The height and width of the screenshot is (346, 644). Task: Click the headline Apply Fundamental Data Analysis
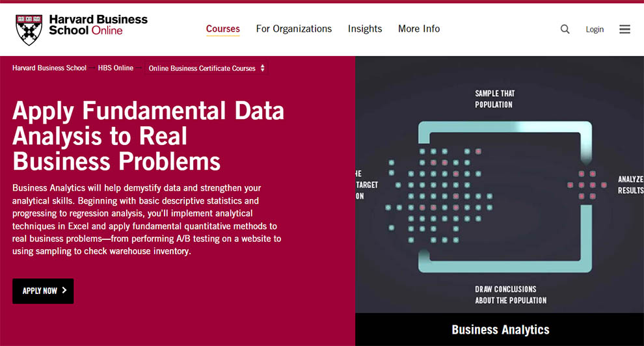pos(148,136)
